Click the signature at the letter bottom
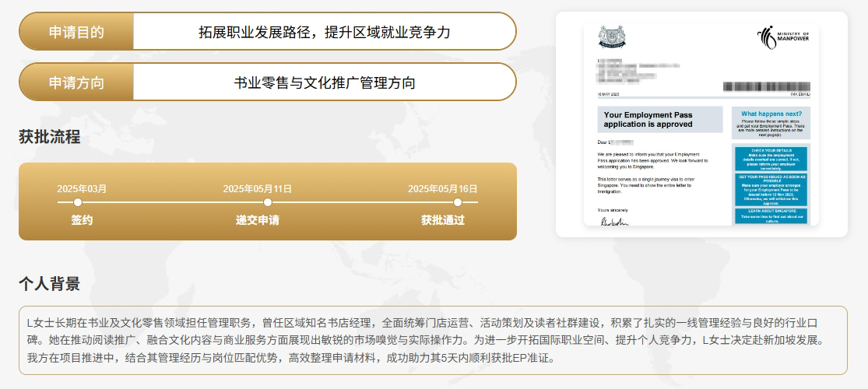 [613, 222]
